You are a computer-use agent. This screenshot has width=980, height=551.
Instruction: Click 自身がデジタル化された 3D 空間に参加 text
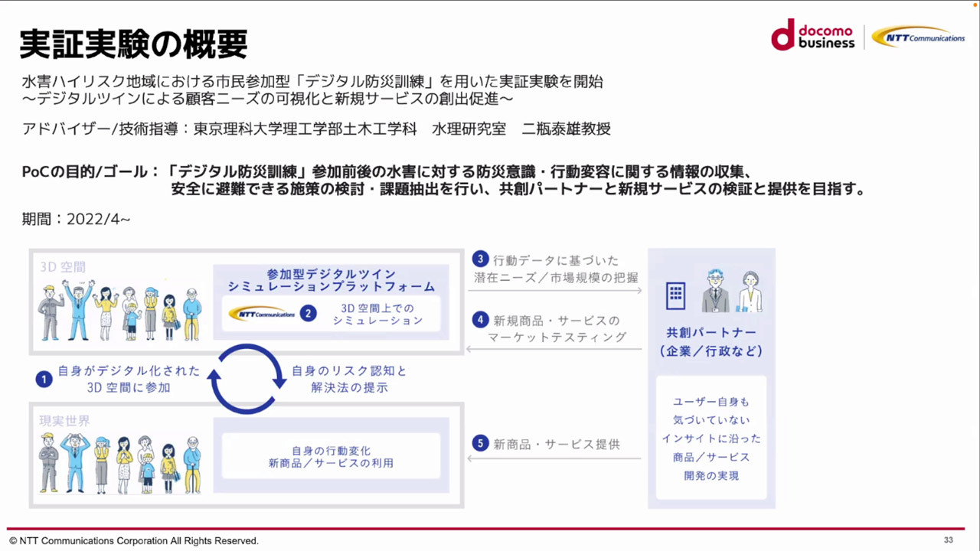coord(129,379)
